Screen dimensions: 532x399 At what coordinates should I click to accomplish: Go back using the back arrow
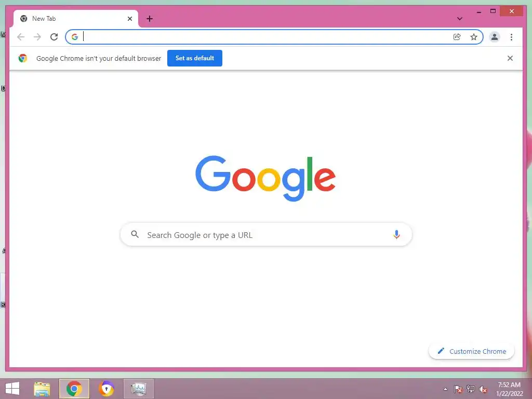21,37
